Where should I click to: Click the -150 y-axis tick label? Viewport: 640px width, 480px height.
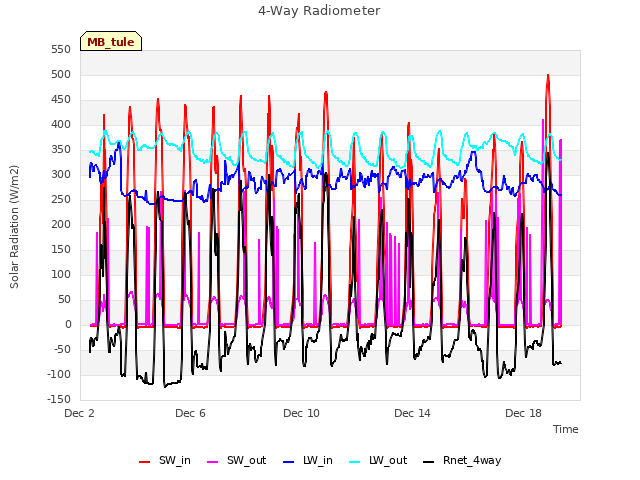tap(59, 399)
